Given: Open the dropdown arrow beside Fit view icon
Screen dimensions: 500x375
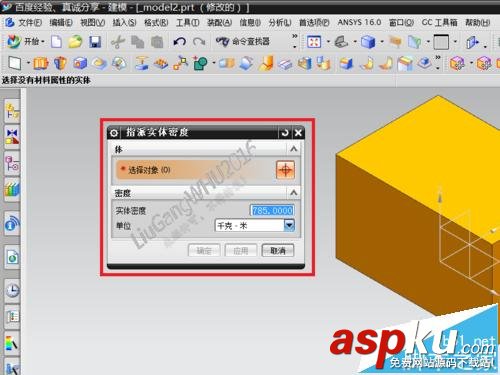Looking at the screenshot, I should click(328, 42).
